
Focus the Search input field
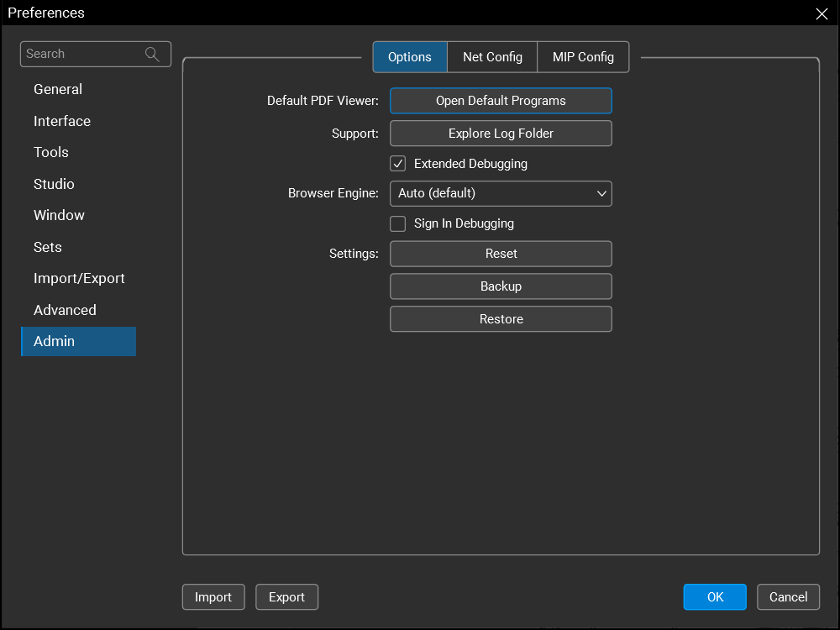tap(82, 54)
